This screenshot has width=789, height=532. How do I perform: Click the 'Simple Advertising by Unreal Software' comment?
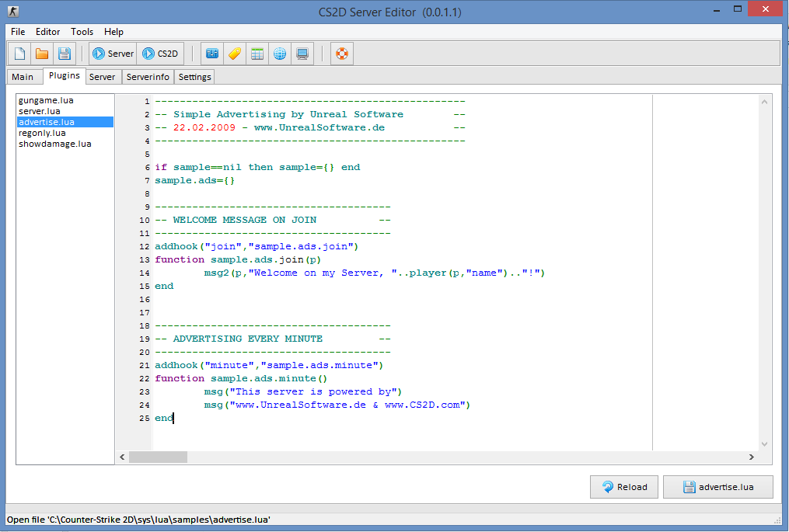[x=288, y=114]
